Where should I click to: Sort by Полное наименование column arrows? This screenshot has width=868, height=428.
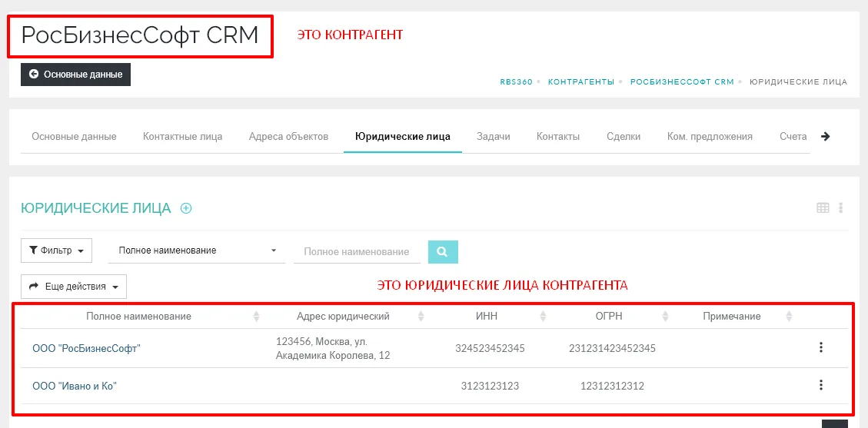point(257,317)
